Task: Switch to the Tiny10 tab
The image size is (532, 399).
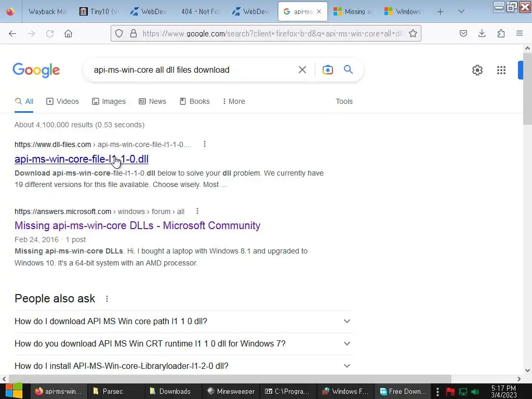Action: [99, 11]
